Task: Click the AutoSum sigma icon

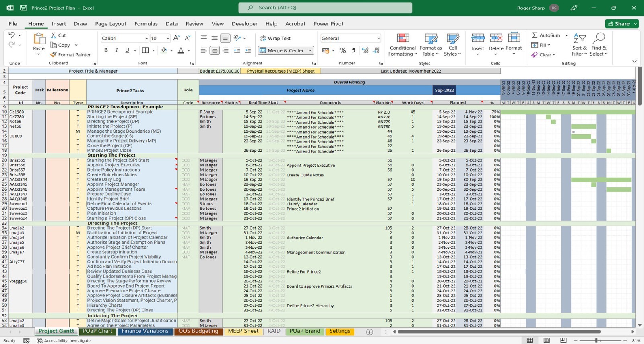Action: click(535, 35)
